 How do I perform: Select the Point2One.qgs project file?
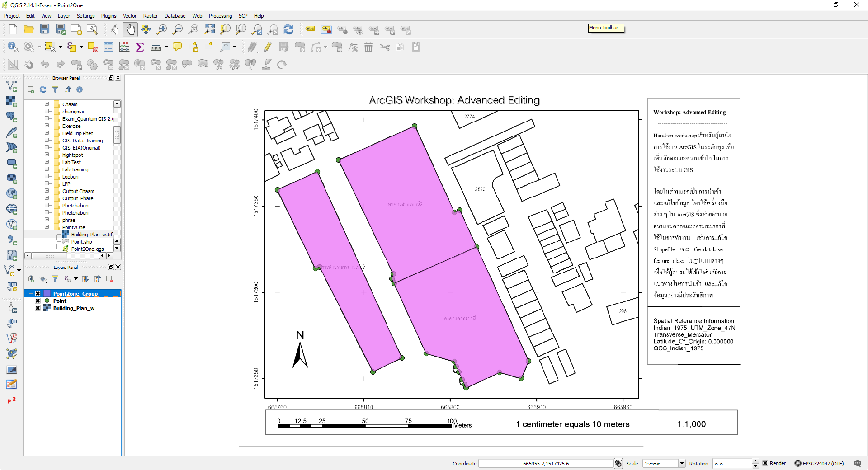pyautogui.click(x=87, y=249)
